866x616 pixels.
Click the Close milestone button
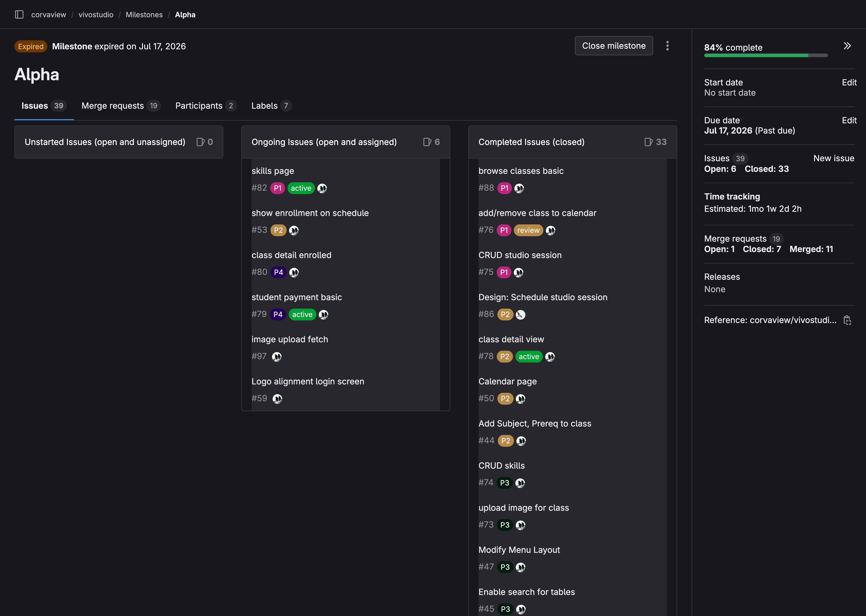click(614, 46)
